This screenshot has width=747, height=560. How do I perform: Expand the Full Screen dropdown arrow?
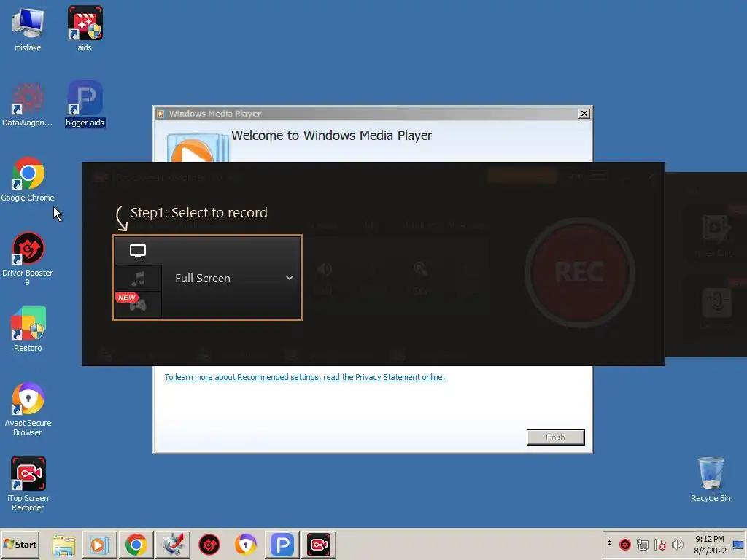289,278
